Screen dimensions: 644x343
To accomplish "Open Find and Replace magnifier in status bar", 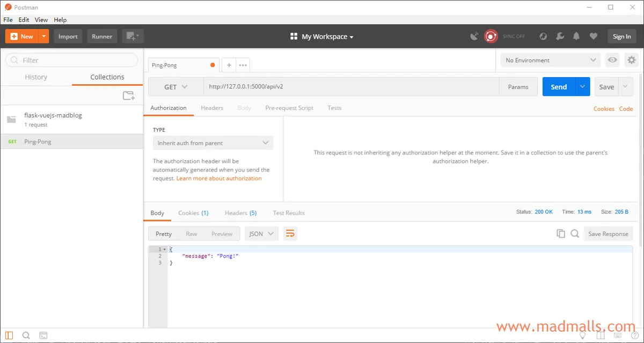I will click(x=26, y=336).
